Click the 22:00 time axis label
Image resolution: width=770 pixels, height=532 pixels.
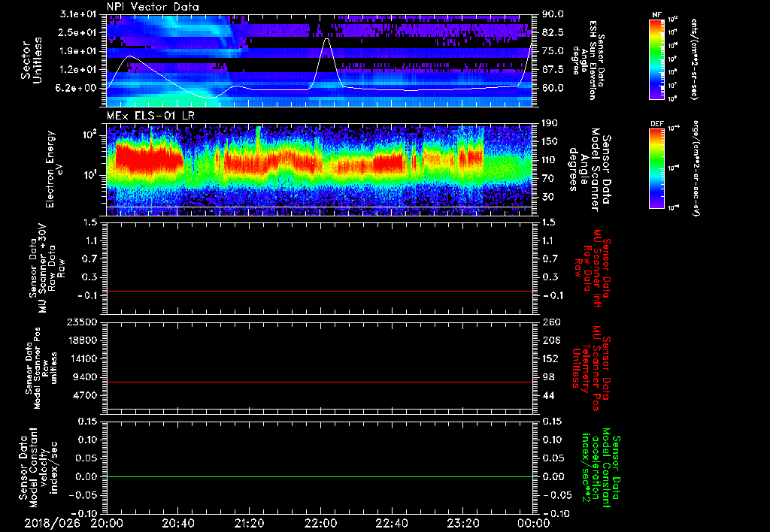pyautogui.click(x=320, y=524)
